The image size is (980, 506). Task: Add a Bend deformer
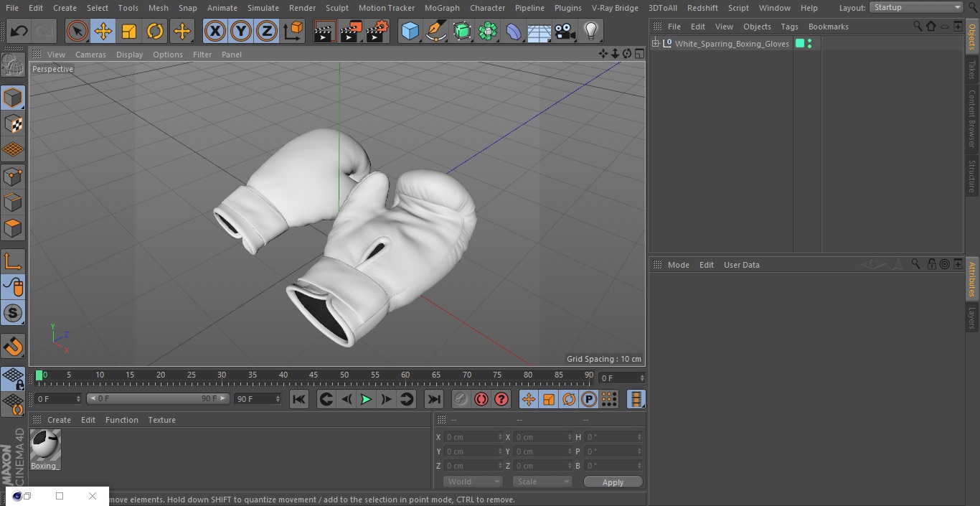click(514, 31)
